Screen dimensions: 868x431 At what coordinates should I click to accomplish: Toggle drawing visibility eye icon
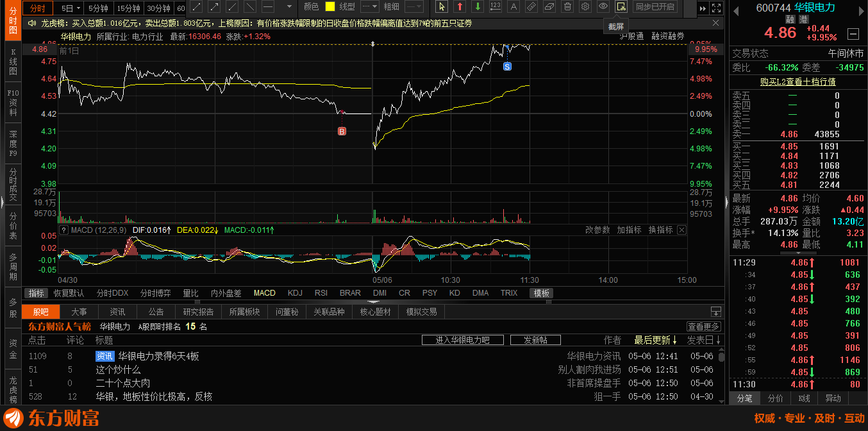point(603,6)
